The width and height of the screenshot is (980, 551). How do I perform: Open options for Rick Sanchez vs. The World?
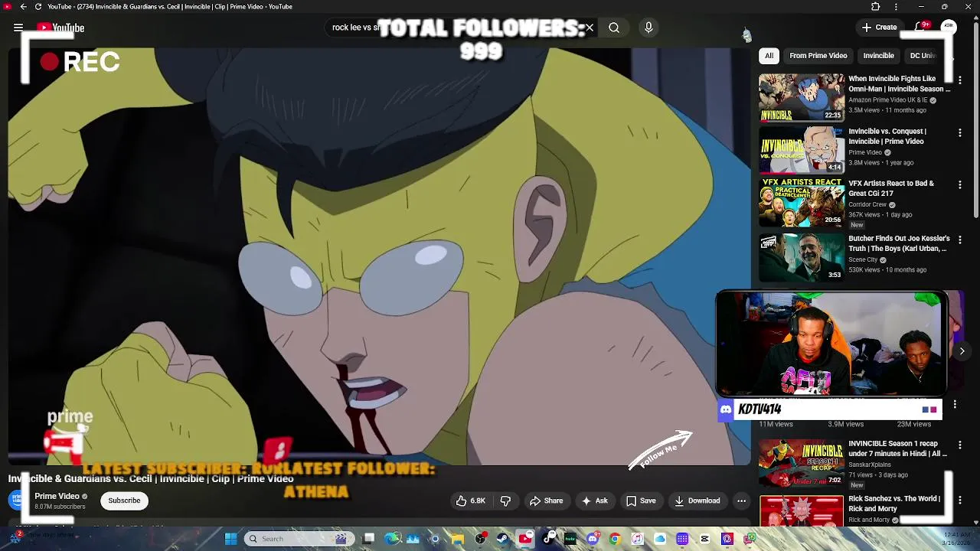coord(959,500)
